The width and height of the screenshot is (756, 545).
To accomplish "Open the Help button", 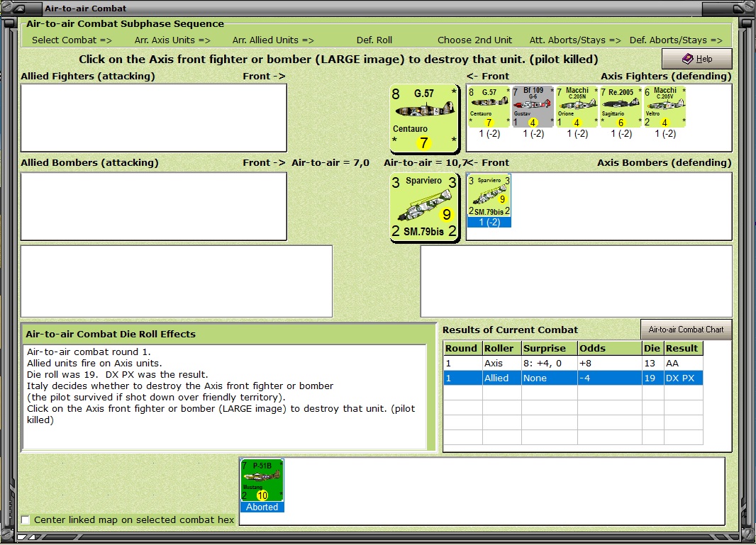I will 697,59.
